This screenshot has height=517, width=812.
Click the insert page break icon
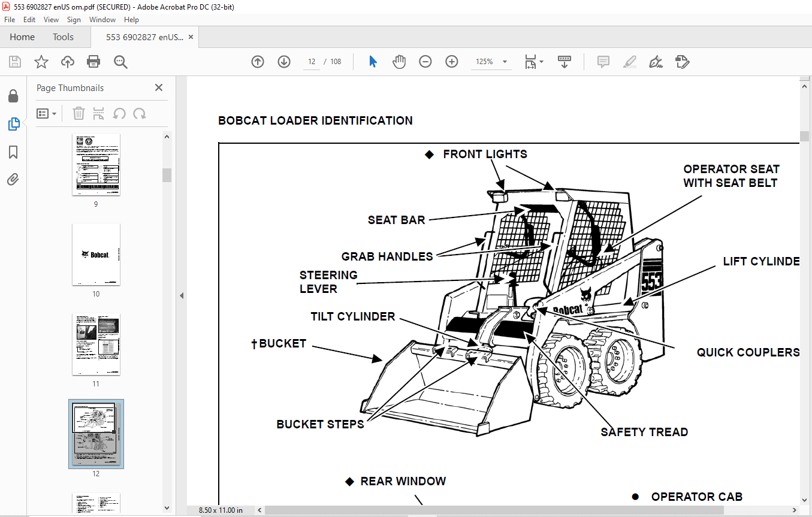(x=99, y=113)
